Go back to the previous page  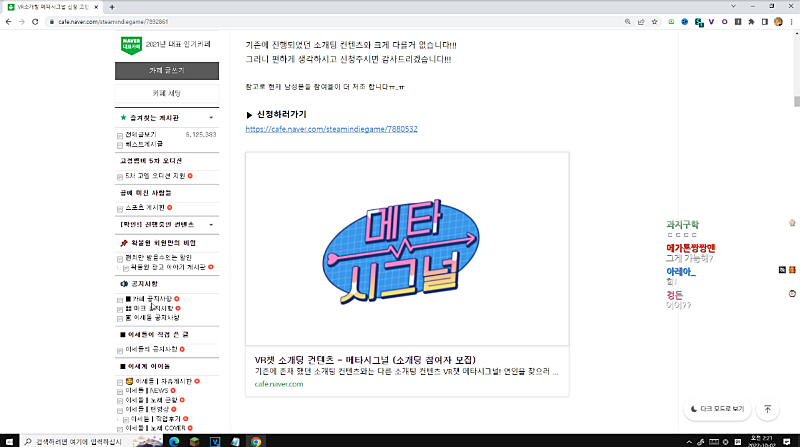pyautogui.click(x=8, y=22)
